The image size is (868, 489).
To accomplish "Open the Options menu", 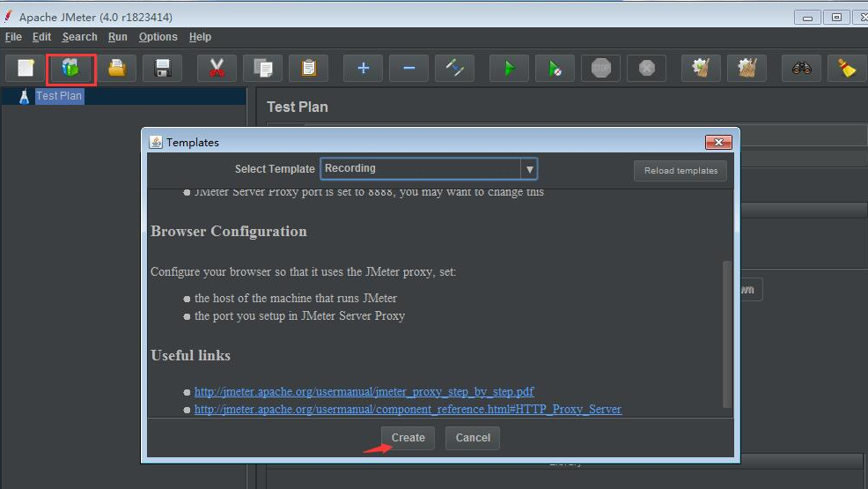I will (158, 37).
